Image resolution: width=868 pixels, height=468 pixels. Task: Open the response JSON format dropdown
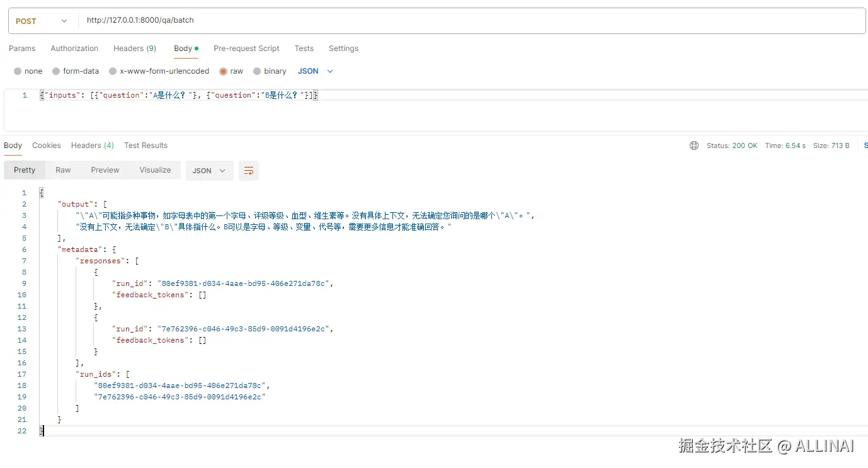(x=209, y=171)
